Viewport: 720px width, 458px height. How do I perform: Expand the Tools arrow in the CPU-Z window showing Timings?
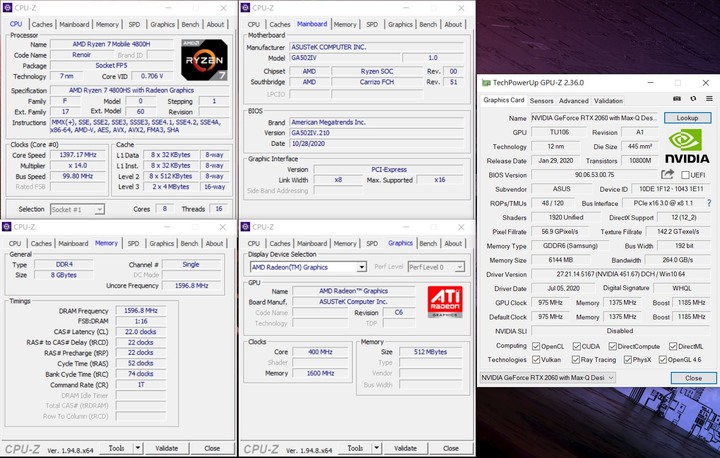click(138, 448)
